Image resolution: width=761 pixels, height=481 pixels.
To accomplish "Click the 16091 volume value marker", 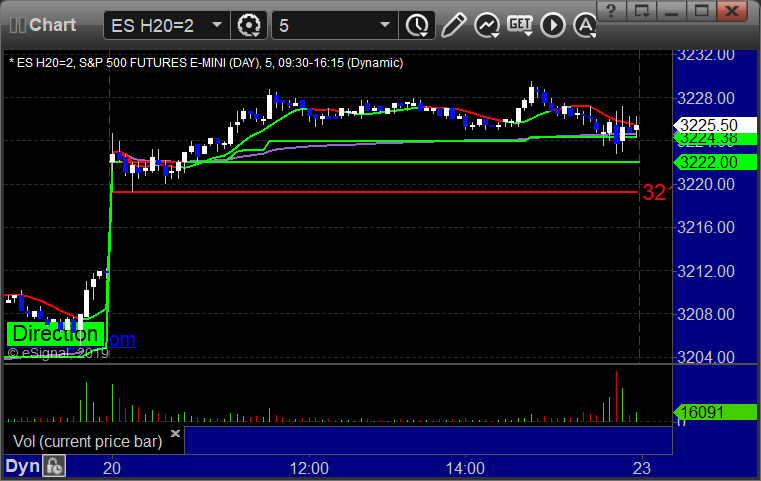I will point(715,412).
